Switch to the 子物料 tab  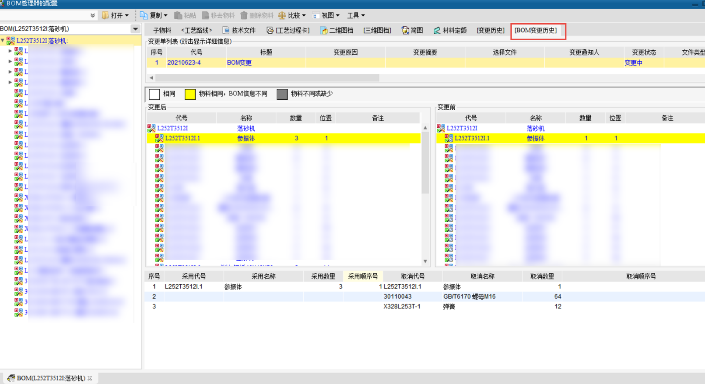(x=162, y=30)
